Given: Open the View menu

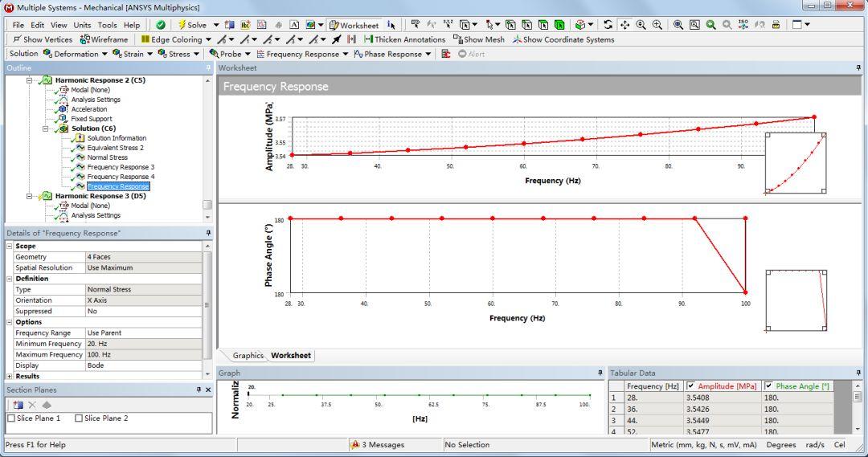Looking at the screenshot, I should [59, 25].
